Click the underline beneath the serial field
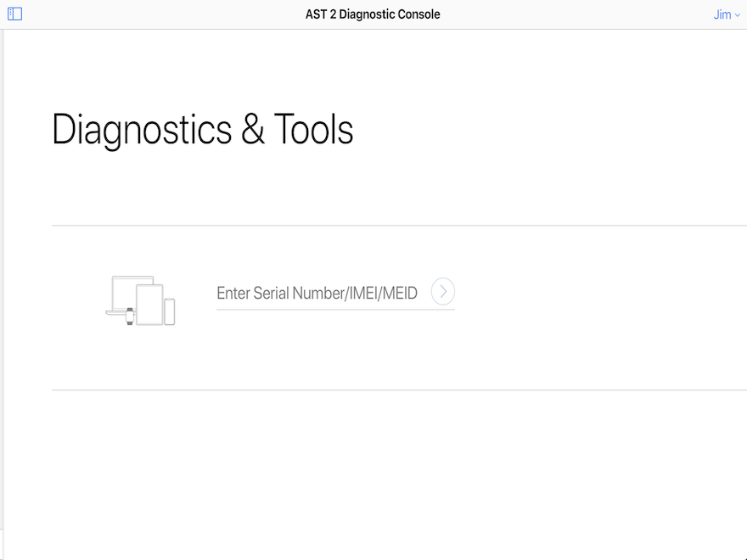Image resolution: width=747 pixels, height=560 pixels. [335, 309]
